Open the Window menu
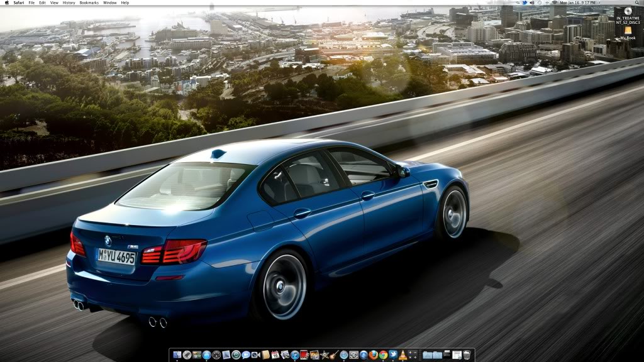The width and height of the screenshot is (644, 362). 109,3
